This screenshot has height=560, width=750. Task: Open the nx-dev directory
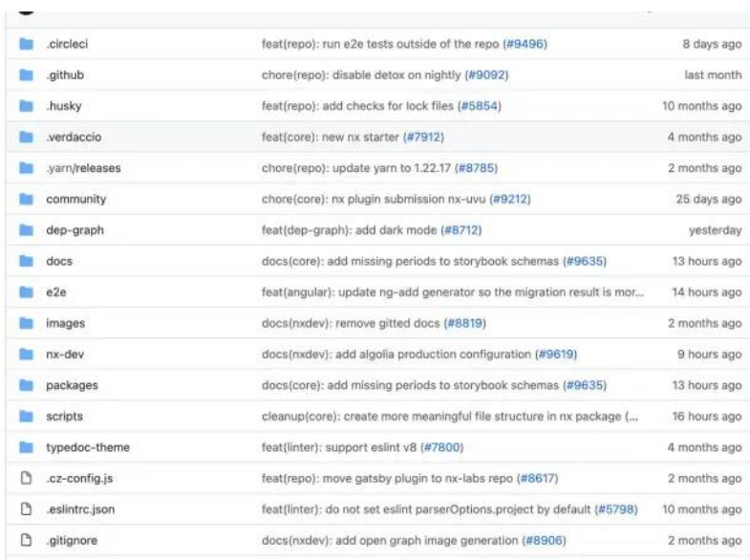coord(65,355)
